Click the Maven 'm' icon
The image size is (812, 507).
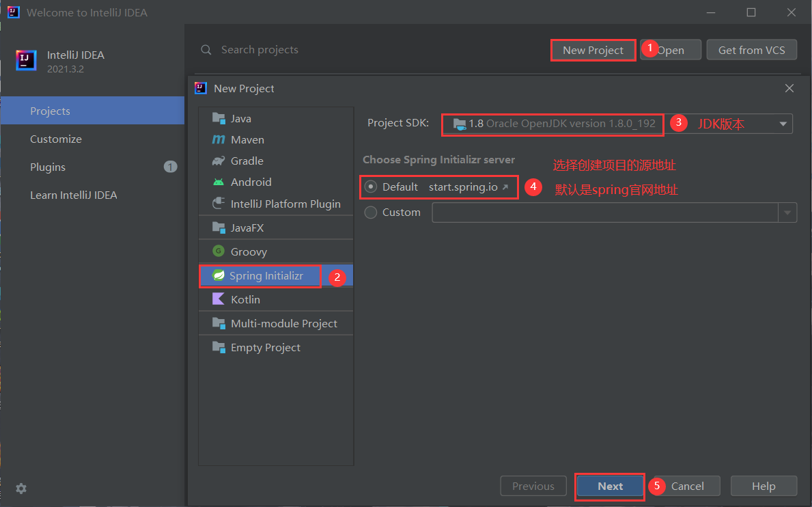click(219, 139)
